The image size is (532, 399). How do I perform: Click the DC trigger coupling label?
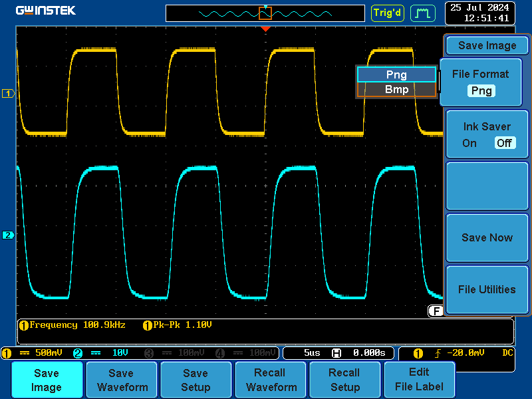click(x=507, y=353)
